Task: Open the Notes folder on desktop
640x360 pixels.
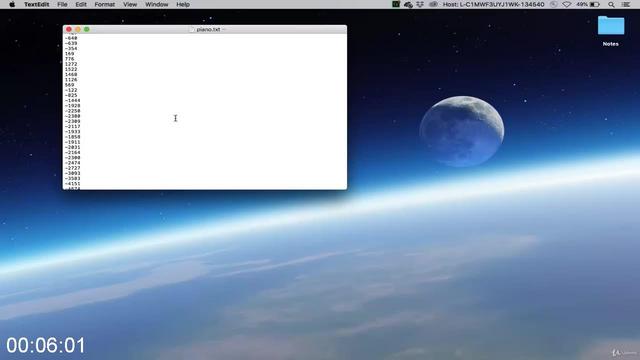Action: click(611, 31)
